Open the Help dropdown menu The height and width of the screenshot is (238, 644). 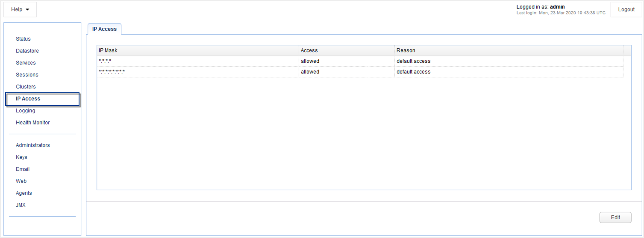pyautogui.click(x=20, y=9)
